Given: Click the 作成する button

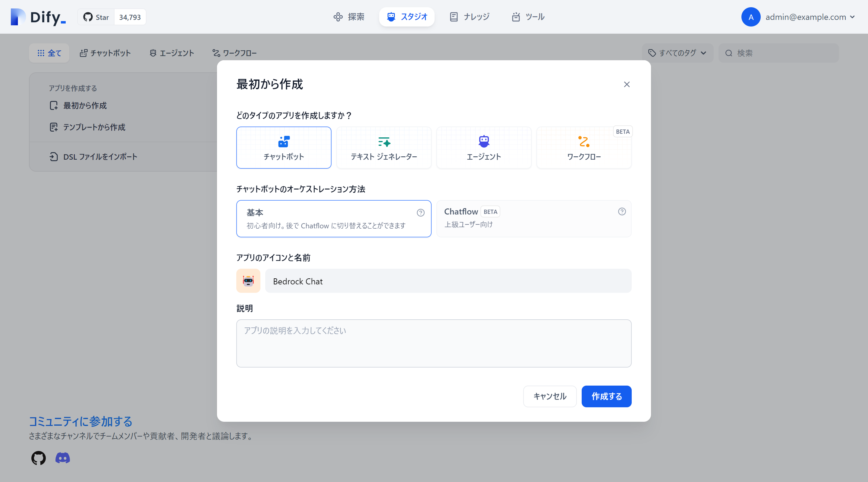Looking at the screenshot, I should pos(606,396).
